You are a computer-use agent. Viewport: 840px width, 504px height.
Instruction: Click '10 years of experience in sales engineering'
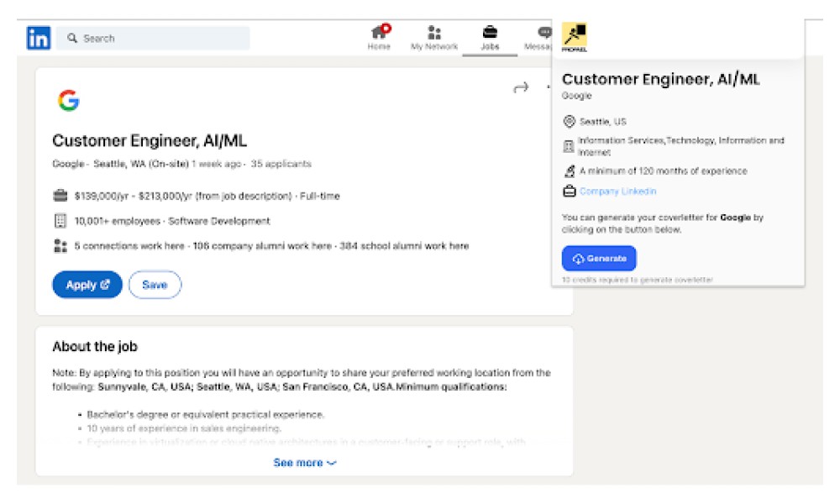184,428
